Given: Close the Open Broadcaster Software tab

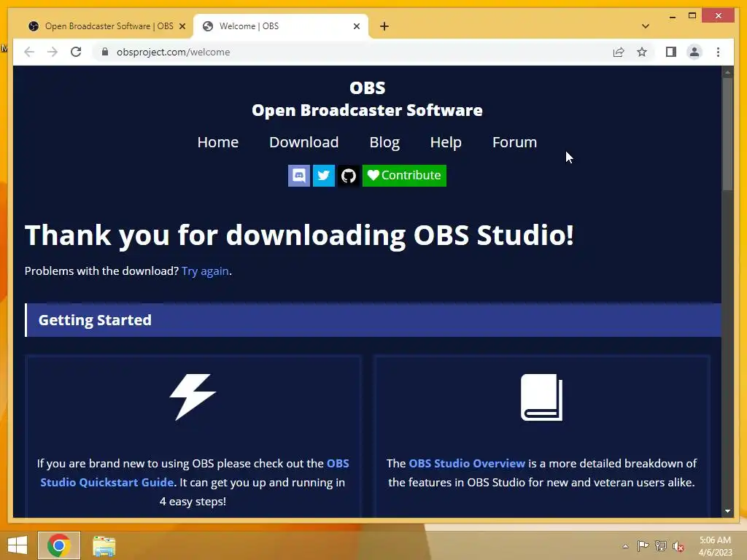Looking at the screenshot, I should coord(182,26).
